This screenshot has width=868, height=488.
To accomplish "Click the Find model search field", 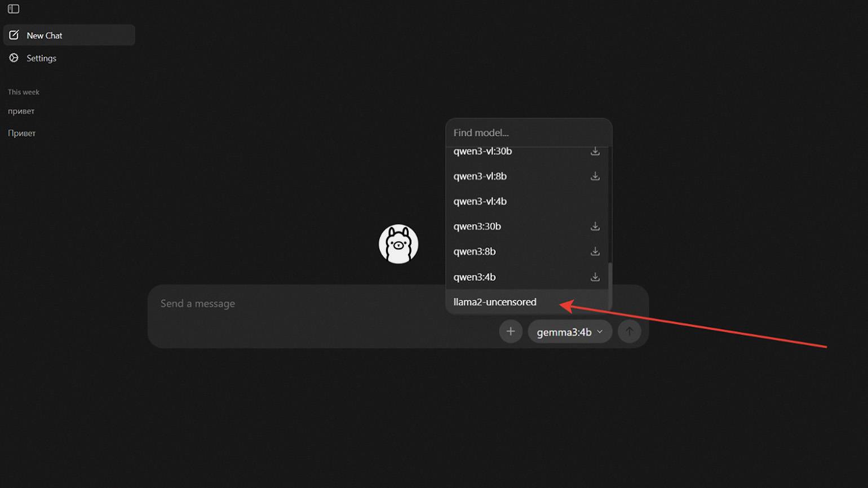I will [x=528, y=133].
